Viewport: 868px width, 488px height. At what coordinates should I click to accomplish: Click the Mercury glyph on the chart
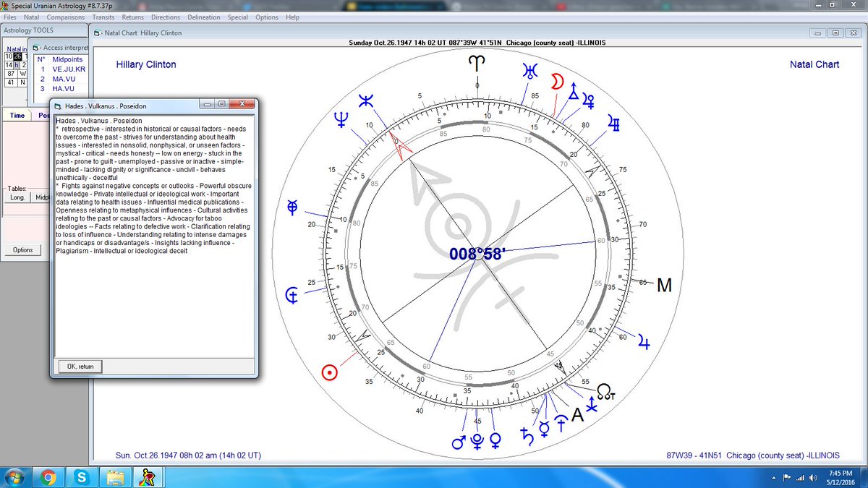pyautogui.click(x=543, y=431)
